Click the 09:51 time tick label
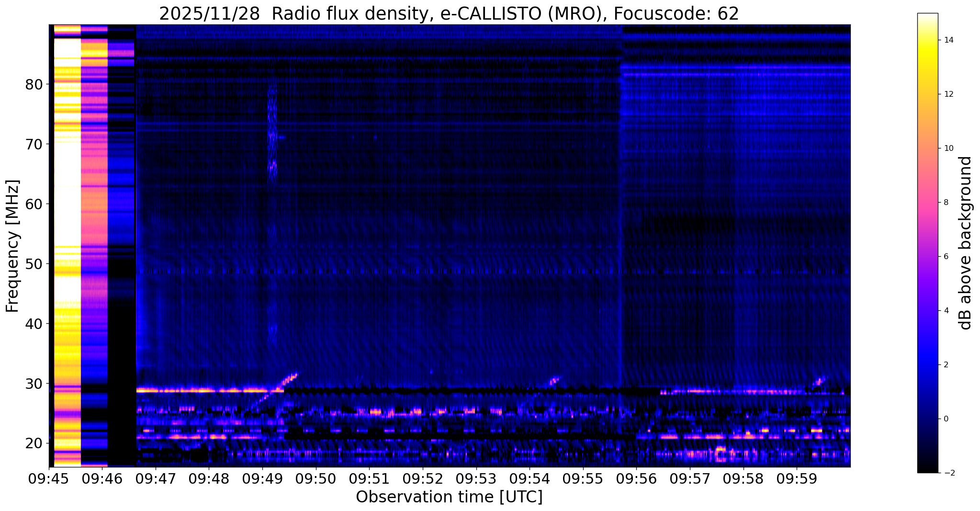 [369, 478]
